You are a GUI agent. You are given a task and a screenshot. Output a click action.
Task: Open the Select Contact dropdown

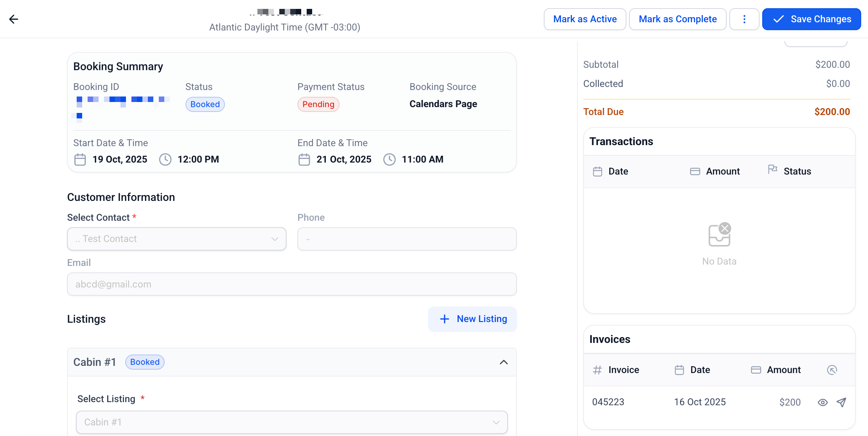177,239
